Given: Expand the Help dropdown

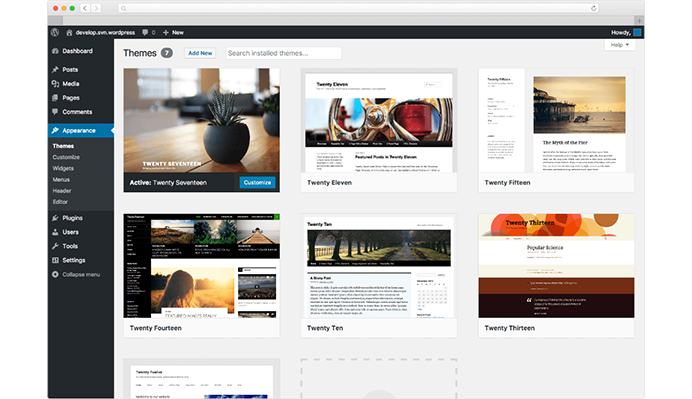Looking at the screenshot, I should pos(620,45).
